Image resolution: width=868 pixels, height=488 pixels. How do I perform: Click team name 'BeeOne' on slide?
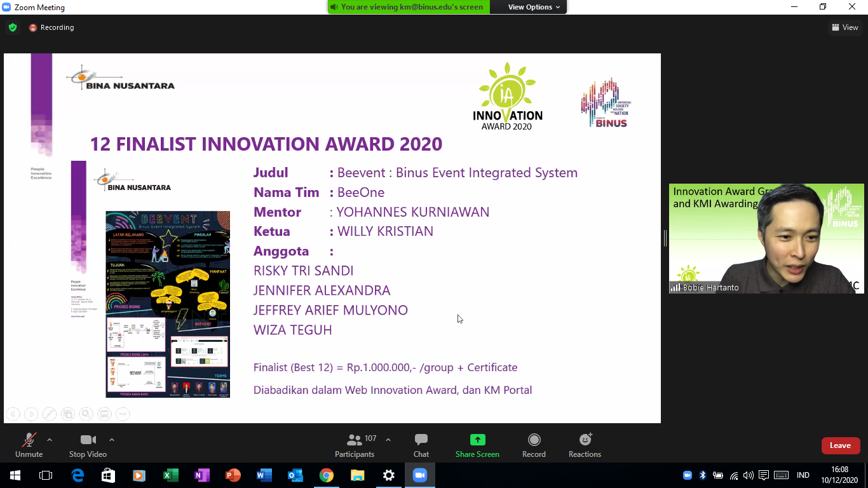point(361,193)
